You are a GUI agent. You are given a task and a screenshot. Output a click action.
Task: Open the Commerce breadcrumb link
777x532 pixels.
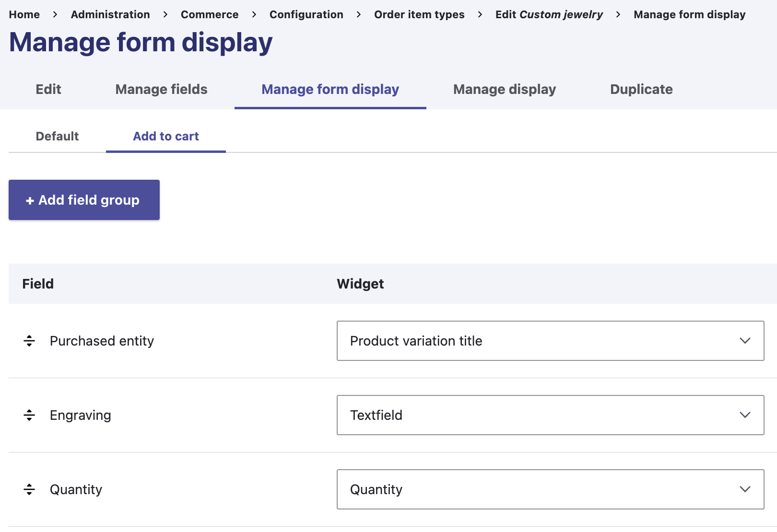(x=210, y=14)
